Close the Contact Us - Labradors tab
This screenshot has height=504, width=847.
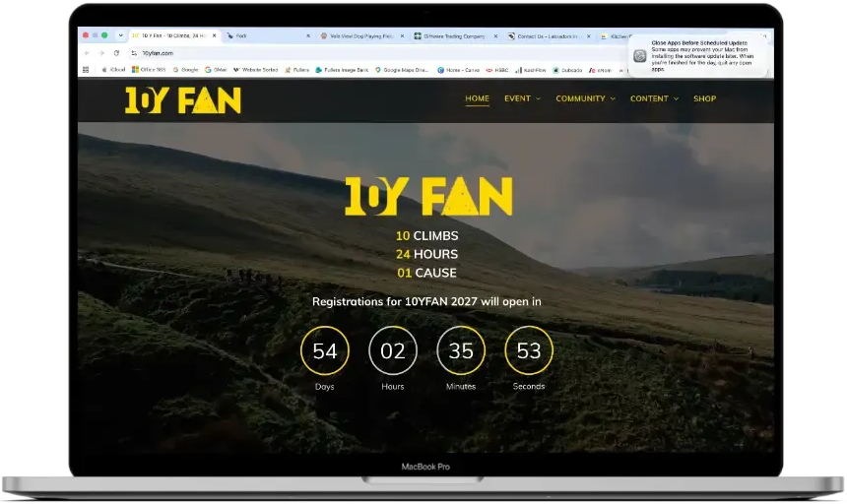(x=589, y=36)
